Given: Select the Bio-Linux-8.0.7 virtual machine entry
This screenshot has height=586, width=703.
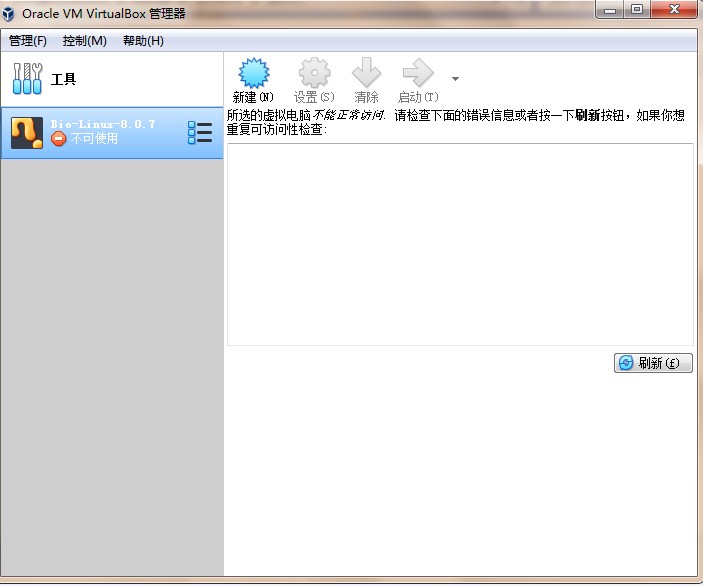Looking at the screenshot, I should click(x=112, y=133).
